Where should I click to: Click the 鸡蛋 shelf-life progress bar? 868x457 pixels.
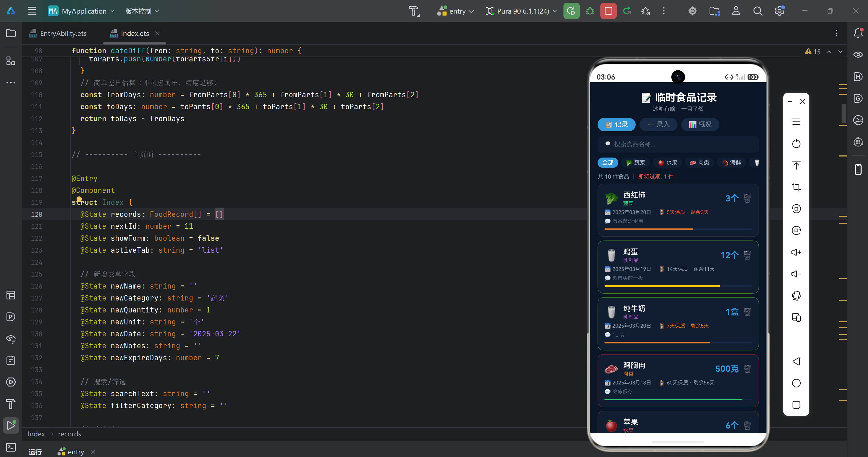(678, 286)
